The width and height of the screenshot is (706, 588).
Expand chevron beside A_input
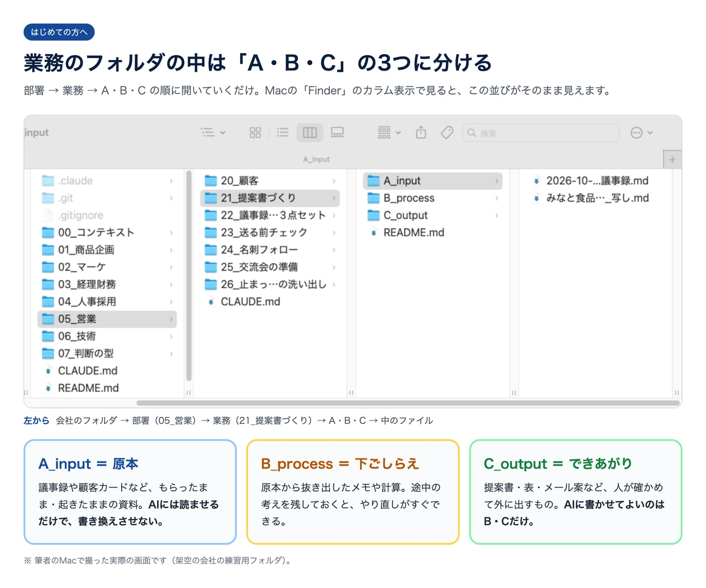point(497,181)
